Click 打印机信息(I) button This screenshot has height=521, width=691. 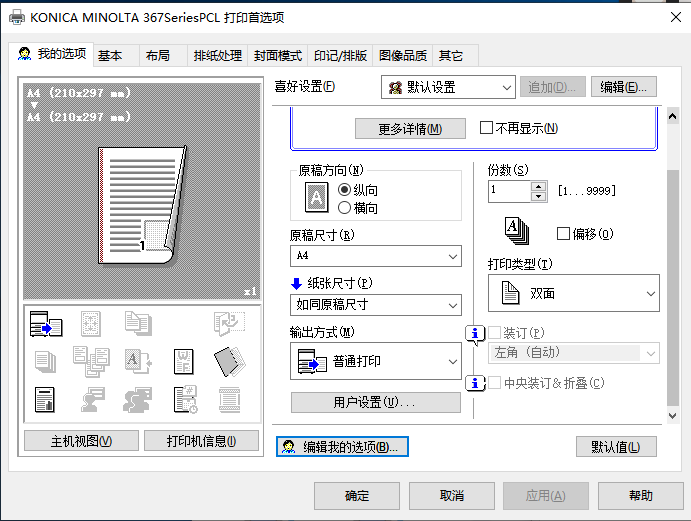(x=201, y=441)
